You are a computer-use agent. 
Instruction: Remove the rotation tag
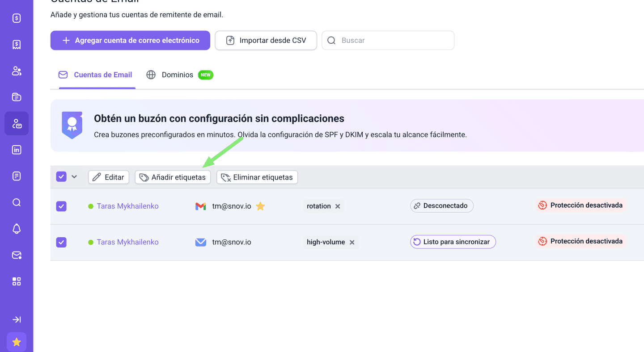pos(338,206)
